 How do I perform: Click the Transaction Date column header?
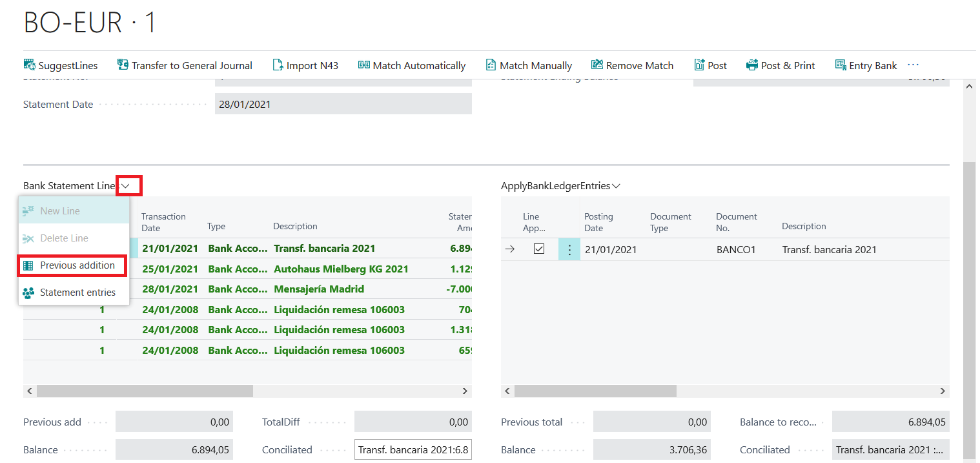pos(163,222)
